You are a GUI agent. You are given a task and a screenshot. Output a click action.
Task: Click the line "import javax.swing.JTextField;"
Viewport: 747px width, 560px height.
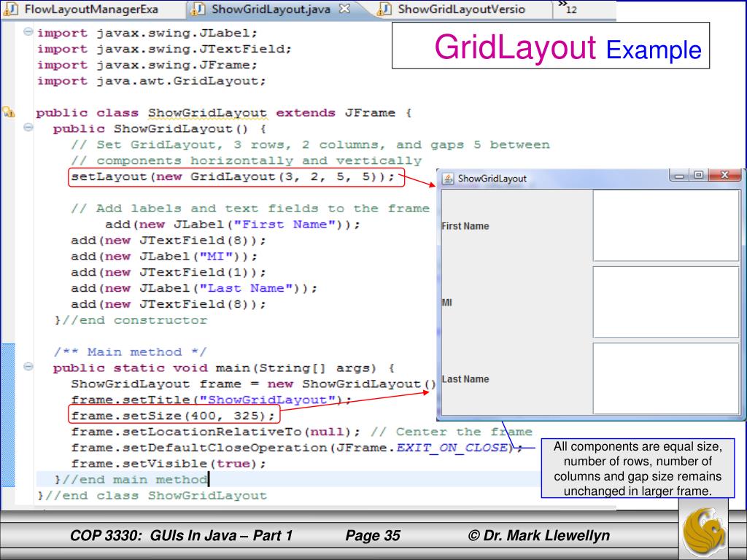click(164, 49)
